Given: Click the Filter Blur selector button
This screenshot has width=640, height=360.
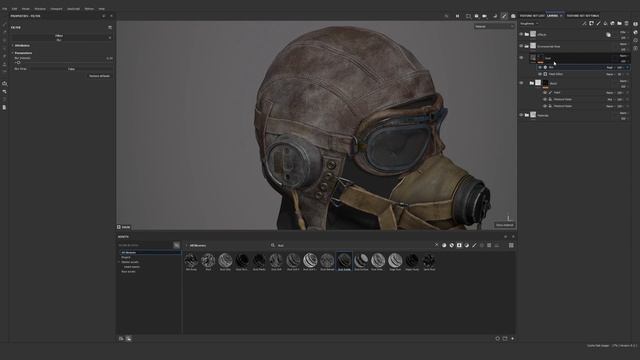Looking at the screenshot, I should (59, 38).
